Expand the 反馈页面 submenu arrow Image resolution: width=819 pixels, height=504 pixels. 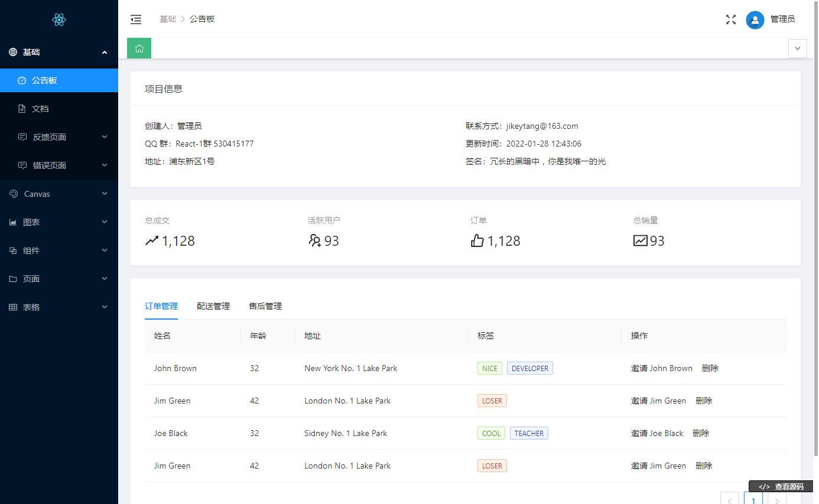click(x=105, y=137)
